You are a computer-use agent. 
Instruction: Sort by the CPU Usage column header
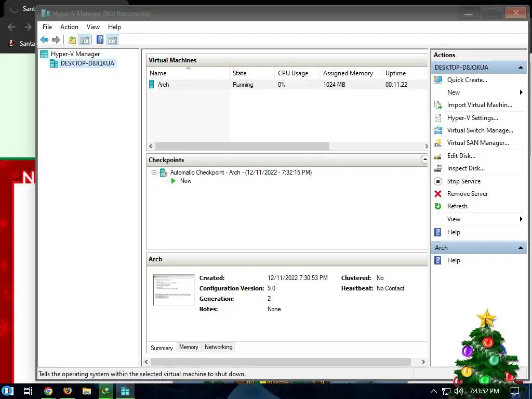(297, 73)
